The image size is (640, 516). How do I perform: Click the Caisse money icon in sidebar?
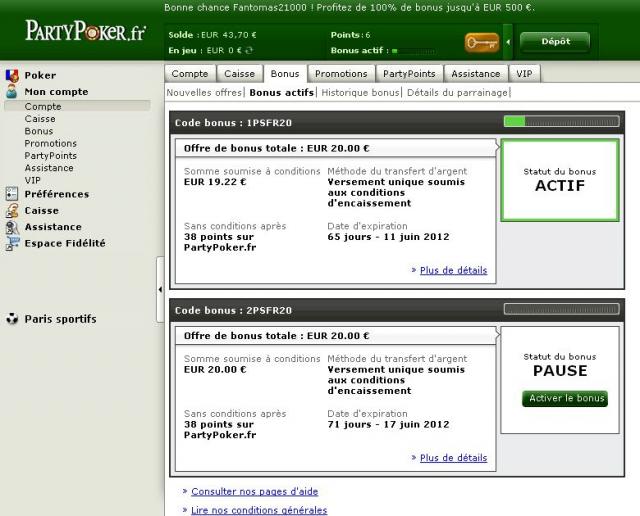pyautogui.click(x=12, y=210)
